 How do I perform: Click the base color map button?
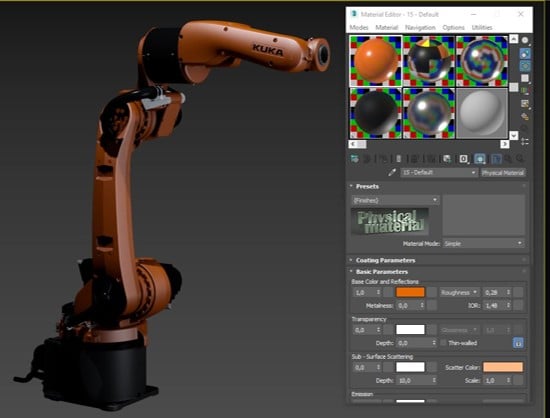(432, 292)
